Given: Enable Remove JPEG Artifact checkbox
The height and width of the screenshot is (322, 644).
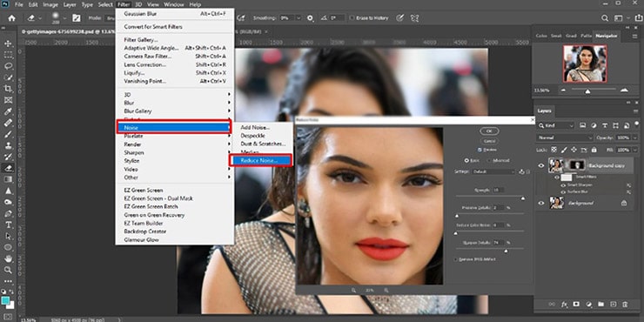Looking at the screenshot, I should tap(456, 259).
